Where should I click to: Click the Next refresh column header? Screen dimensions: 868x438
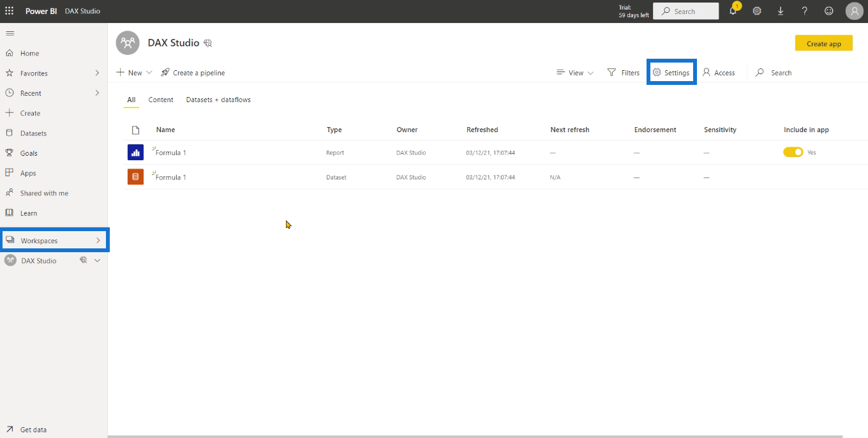pyautogui.click(x=570, y=130)
